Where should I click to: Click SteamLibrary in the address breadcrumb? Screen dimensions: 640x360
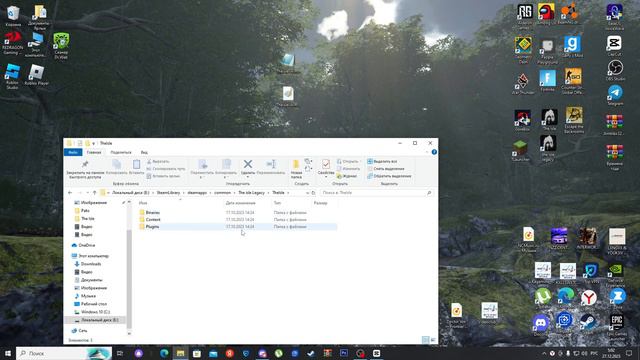coord(168,193)
